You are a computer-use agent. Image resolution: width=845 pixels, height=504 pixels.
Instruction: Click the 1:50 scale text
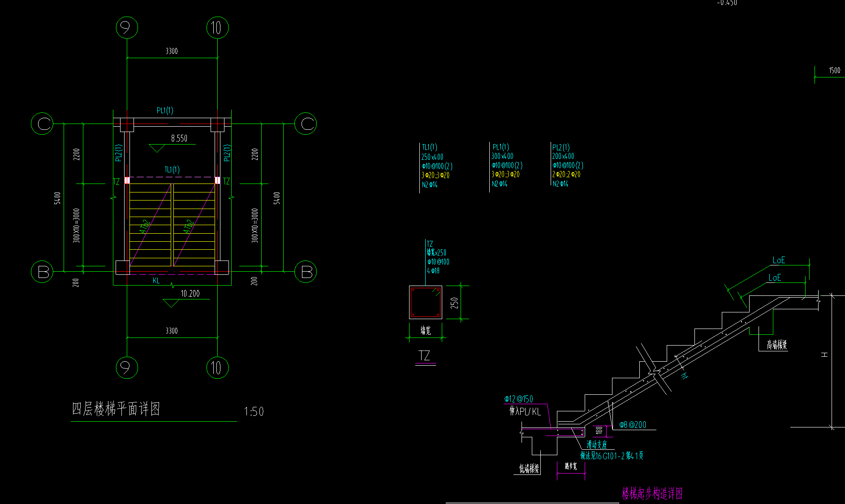(254, 411)
